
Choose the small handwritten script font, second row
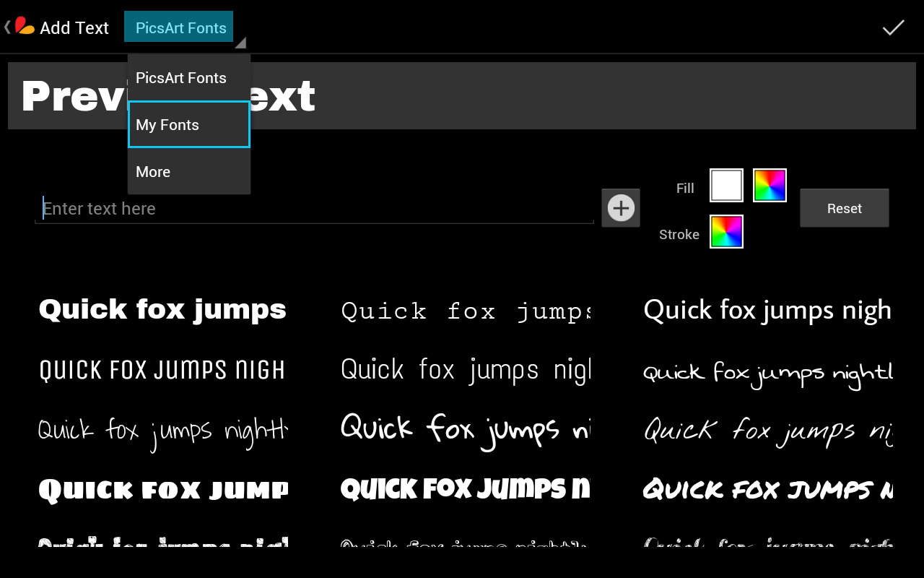(767, 374)
